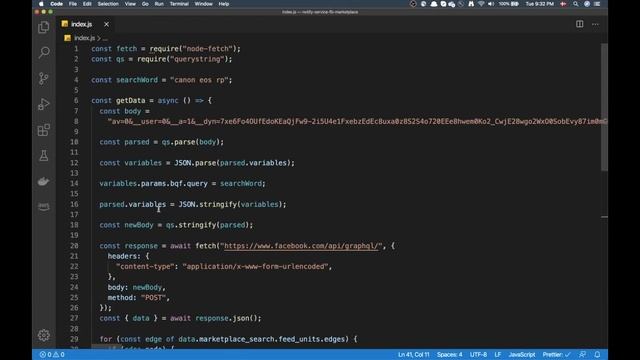Image resolution: width=640 pixels, height=360 pixels.
Task: Open the Code application menu
Action: [56, 4]
